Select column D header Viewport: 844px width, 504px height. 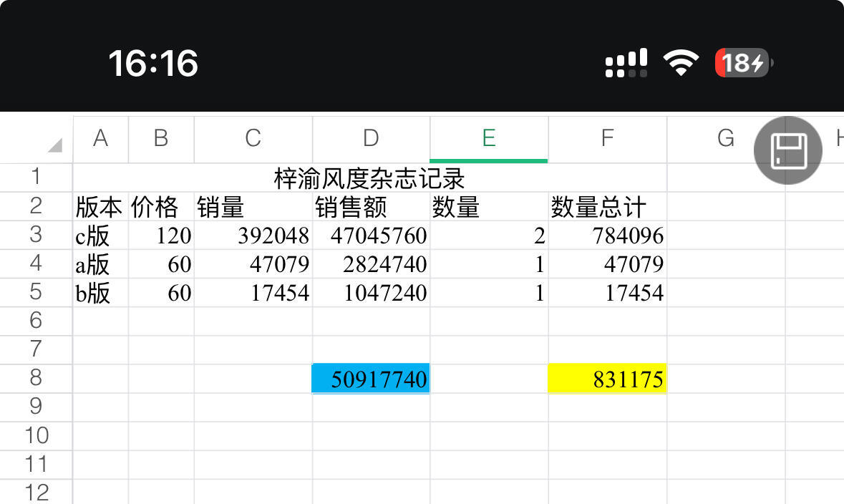click(371, 140)
